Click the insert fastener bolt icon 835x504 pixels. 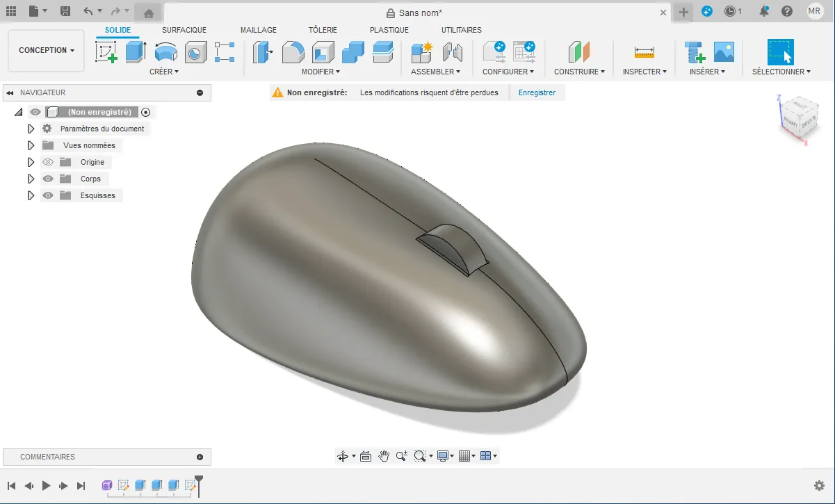click(x=694, y=52)
